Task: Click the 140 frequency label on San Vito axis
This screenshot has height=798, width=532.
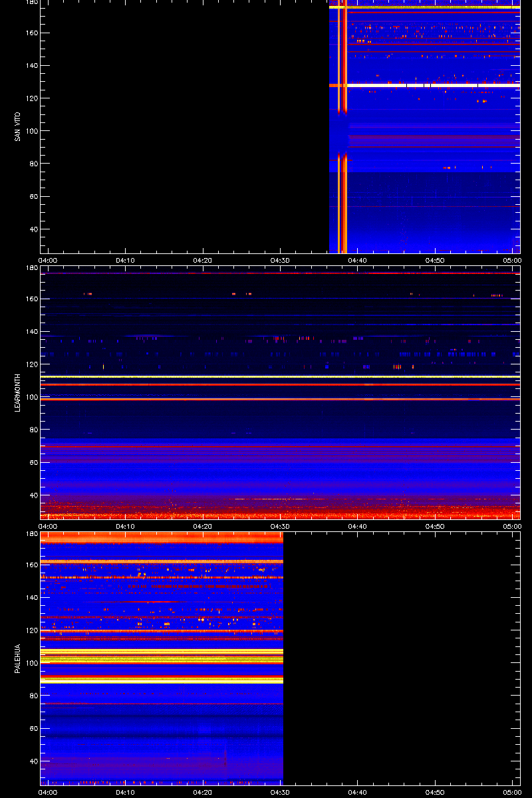Action: [x=32, y=66]
